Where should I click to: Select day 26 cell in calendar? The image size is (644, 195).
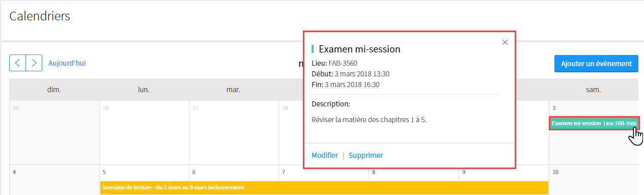(x=144, y=132)
